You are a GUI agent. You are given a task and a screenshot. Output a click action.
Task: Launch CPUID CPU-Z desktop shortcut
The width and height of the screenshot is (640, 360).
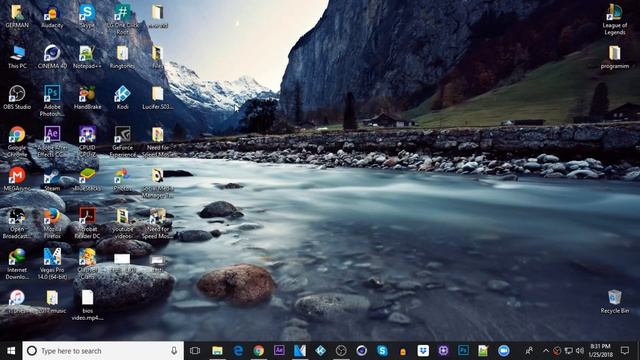(x=87, y=142)
